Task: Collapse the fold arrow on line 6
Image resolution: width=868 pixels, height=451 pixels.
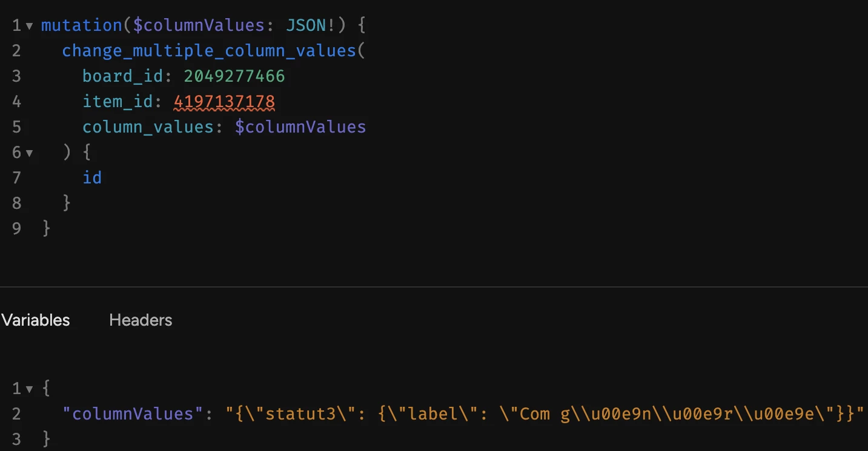Action: pyautogui.click(x=29, y=153)
